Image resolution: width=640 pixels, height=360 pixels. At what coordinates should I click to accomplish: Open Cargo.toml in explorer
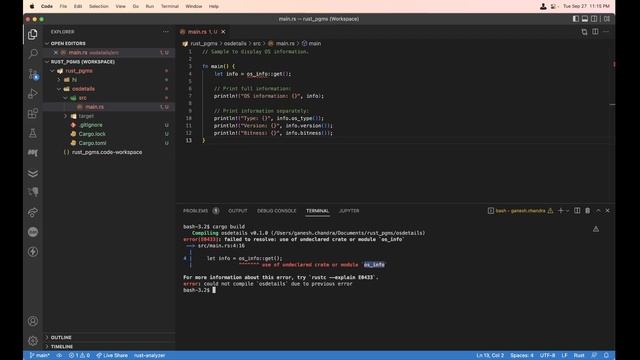click(92, 143)
